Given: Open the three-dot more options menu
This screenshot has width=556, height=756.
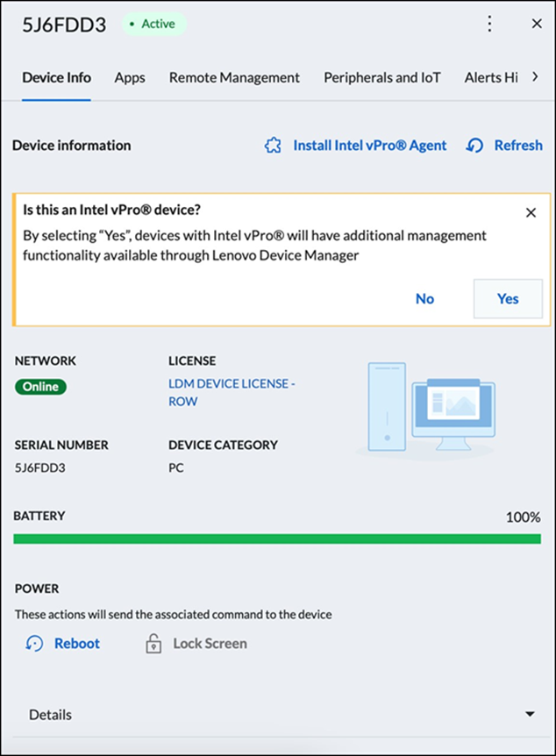Looking at the screenshot, I should click(489, 24).
